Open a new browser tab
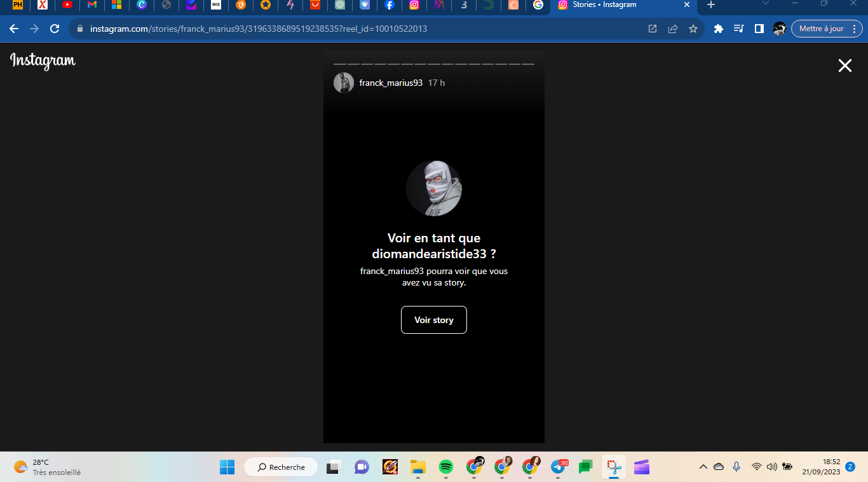Screen dimensions: 868x482 click(x=711, y=5)
